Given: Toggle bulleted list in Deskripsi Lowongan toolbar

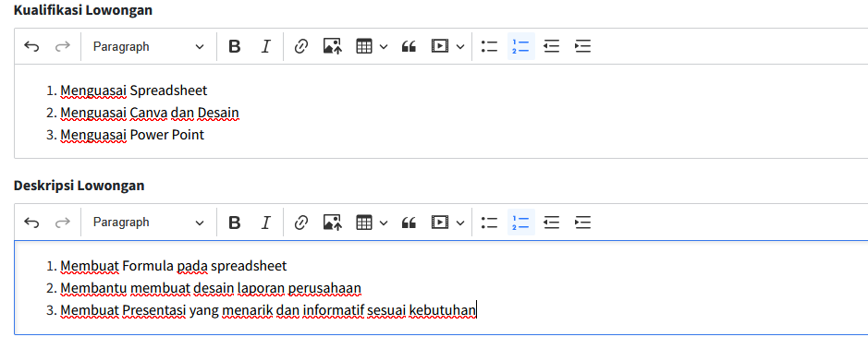Looking at the screenshot, I should coord(490,222).
